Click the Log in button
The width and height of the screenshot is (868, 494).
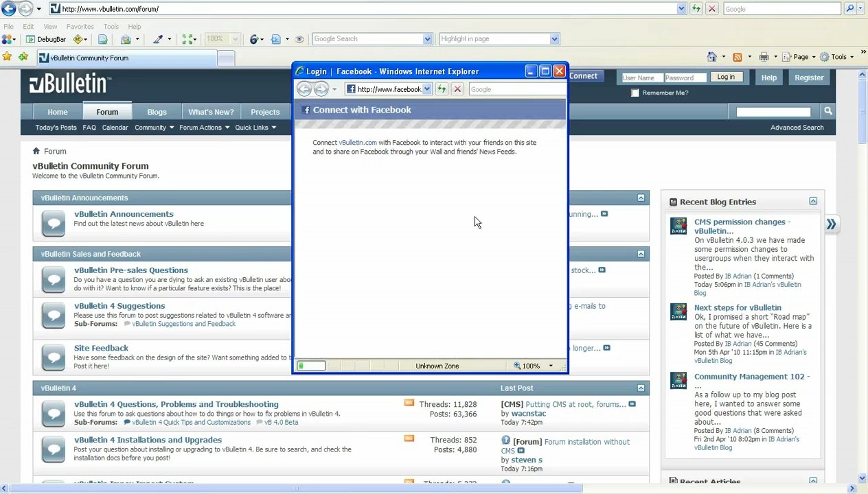[x=726, y=78]
